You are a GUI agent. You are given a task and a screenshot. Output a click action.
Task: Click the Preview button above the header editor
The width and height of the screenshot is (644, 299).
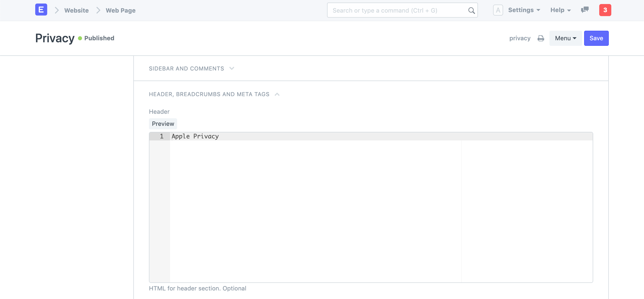[163, 124]
